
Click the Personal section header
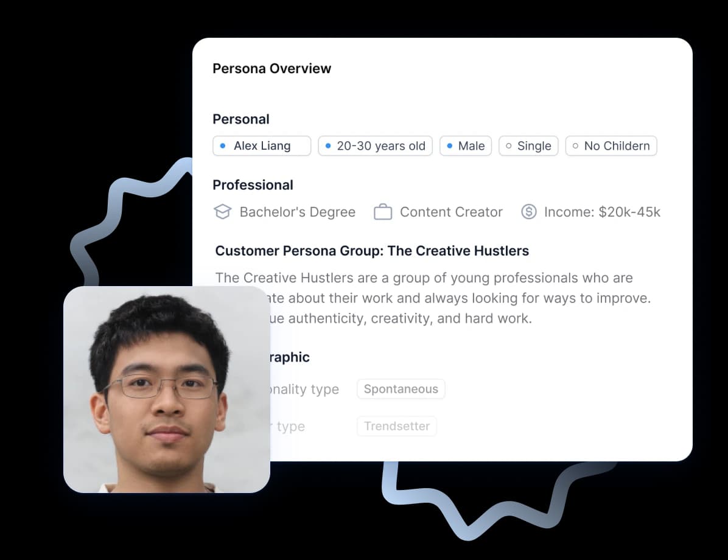point(241,119)
